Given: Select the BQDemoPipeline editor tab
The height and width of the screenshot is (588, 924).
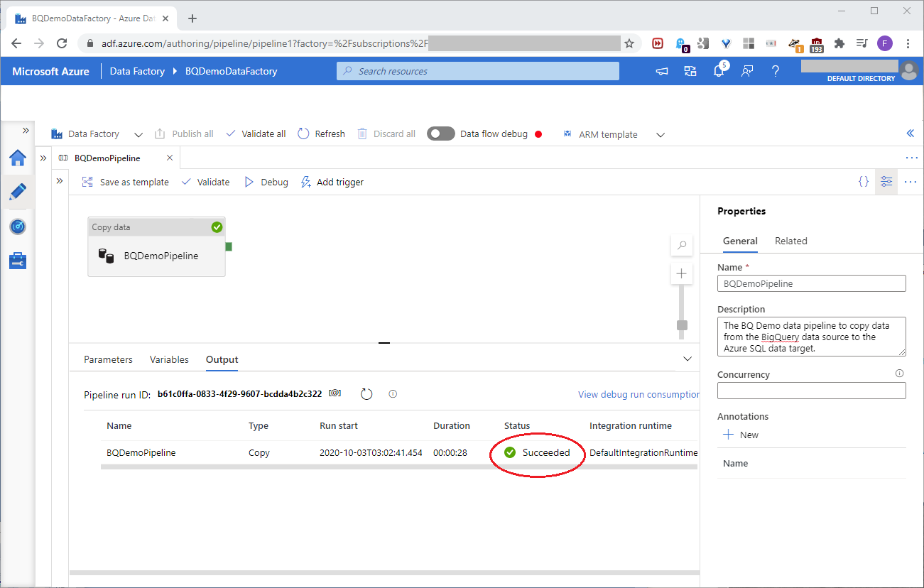Looking at the screenshot, I should 116,158.
